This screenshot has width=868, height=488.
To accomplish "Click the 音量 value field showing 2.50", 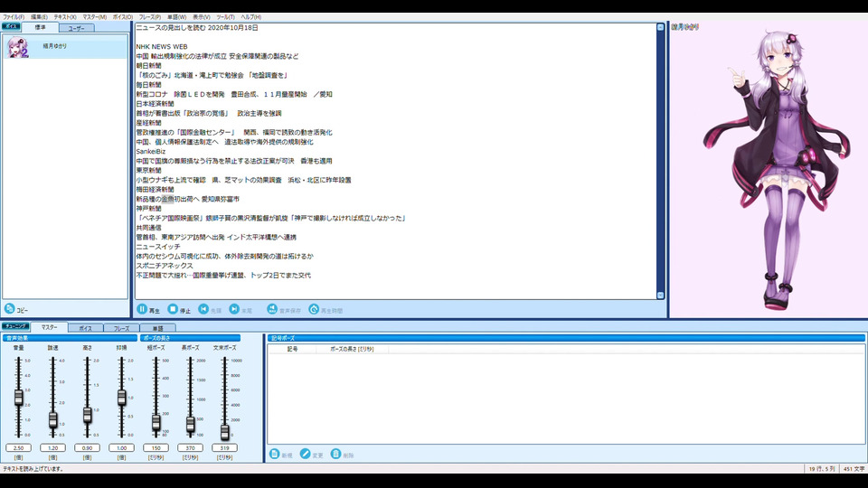I will (x=18, y=447).
